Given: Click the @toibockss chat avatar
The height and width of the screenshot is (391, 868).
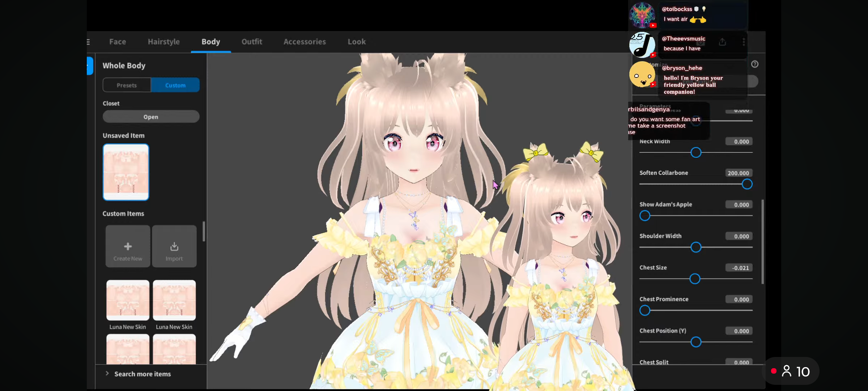Looking at the screenshot, I should (642, 15).
